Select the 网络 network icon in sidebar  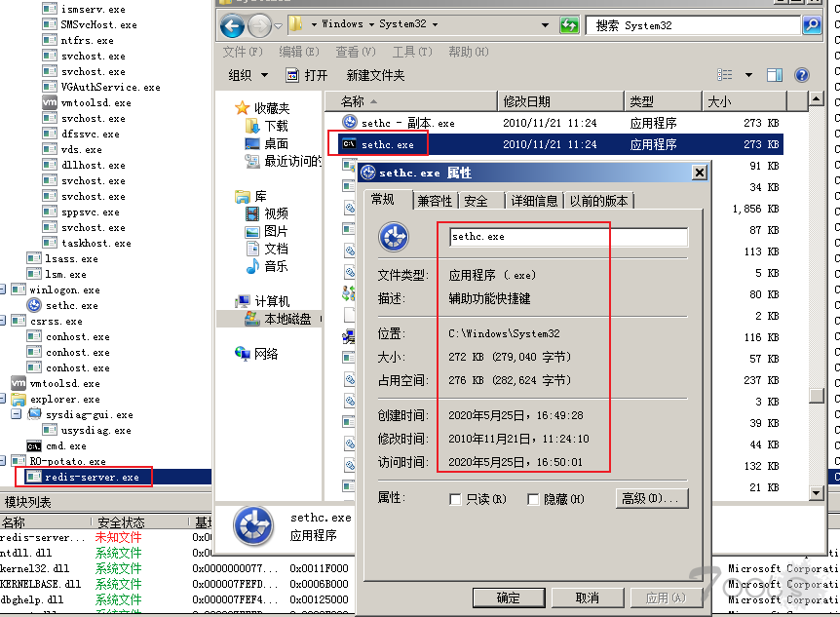pos(242,353)
